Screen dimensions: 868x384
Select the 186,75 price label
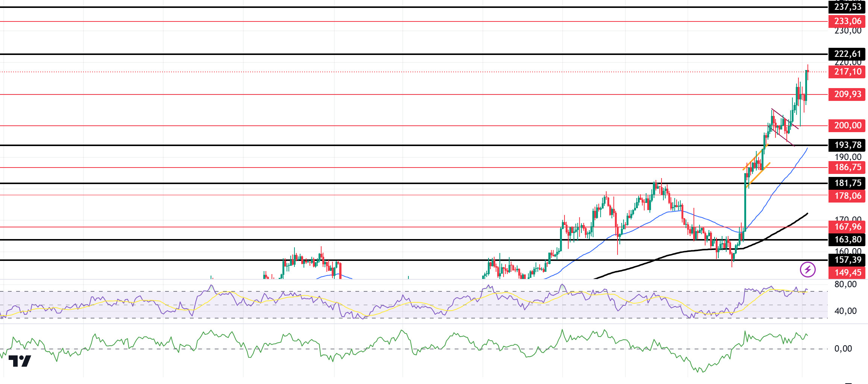tap(847, 168)
